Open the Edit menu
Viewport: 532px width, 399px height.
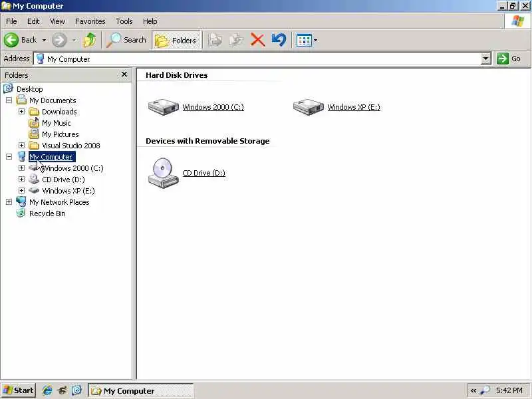click(33, 21)
